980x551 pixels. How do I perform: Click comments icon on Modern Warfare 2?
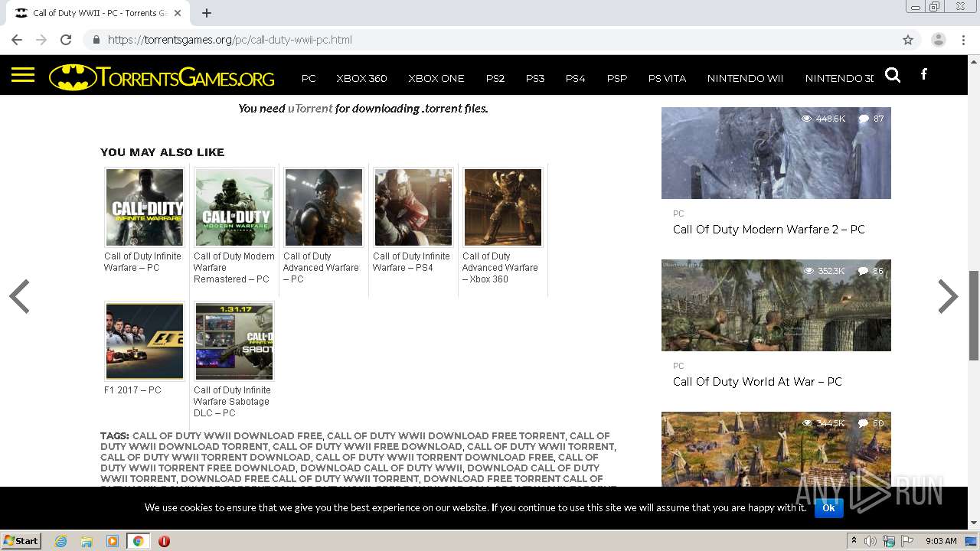point(864,119)
